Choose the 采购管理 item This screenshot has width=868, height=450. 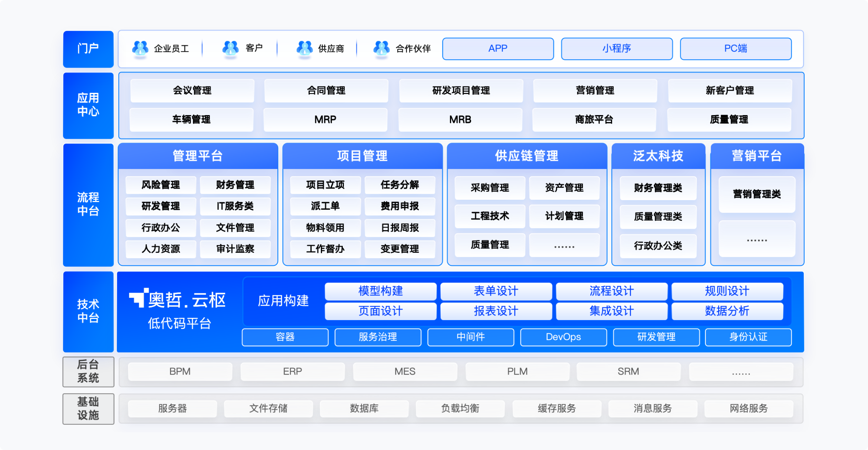coord(490,188)
